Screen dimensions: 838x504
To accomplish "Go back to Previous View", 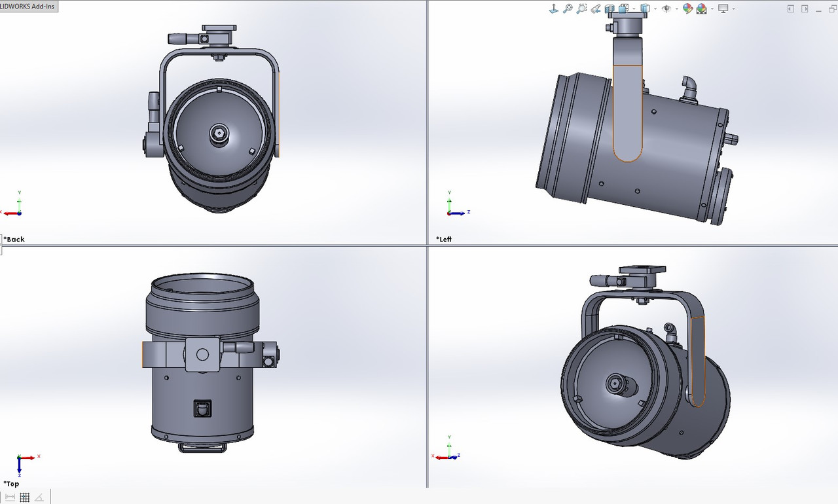I will (596, 9).
